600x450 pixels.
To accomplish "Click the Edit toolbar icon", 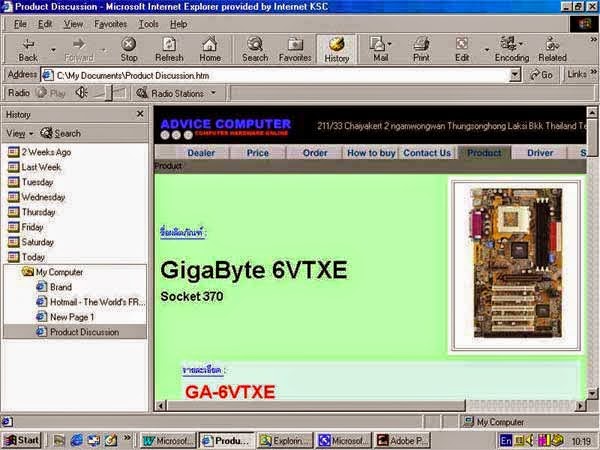I will tap(462, 50).
